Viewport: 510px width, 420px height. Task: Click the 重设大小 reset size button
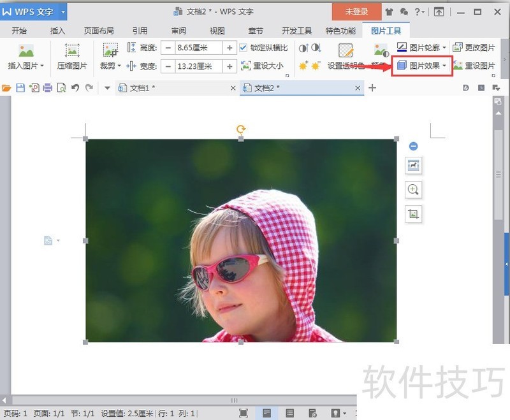click(262, 66)
